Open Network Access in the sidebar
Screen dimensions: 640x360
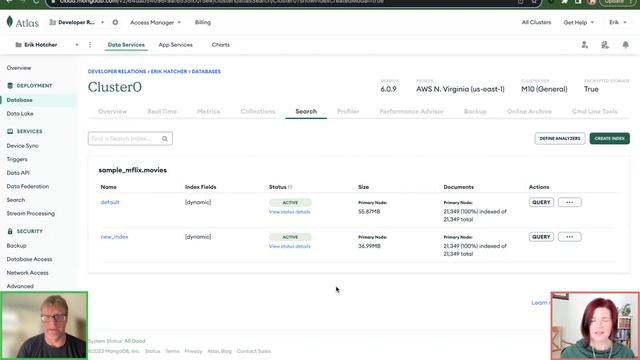point(27,273)
